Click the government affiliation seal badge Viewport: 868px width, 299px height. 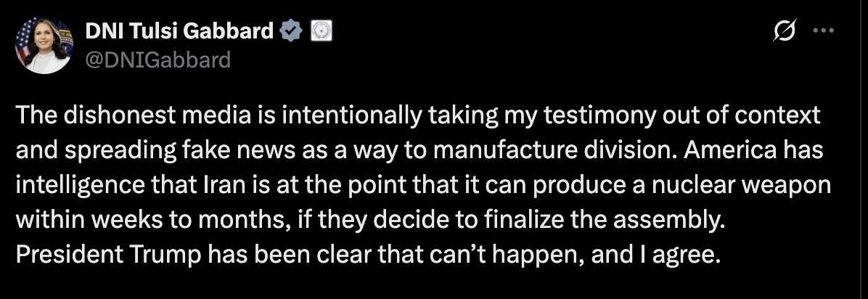[321, 32]
